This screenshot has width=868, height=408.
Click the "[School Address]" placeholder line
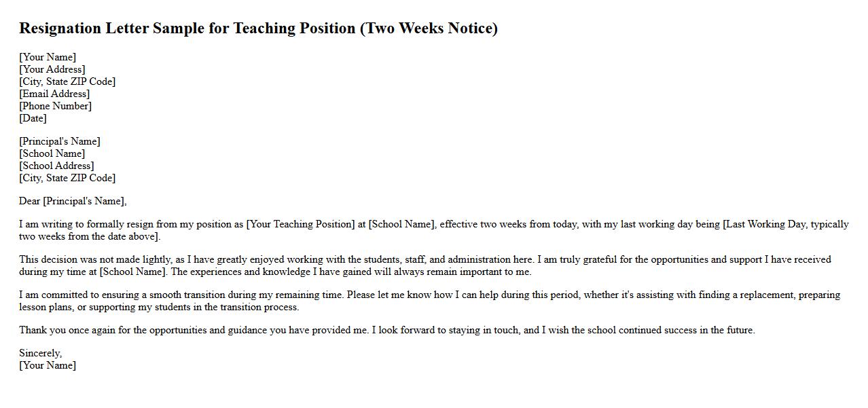57,166
